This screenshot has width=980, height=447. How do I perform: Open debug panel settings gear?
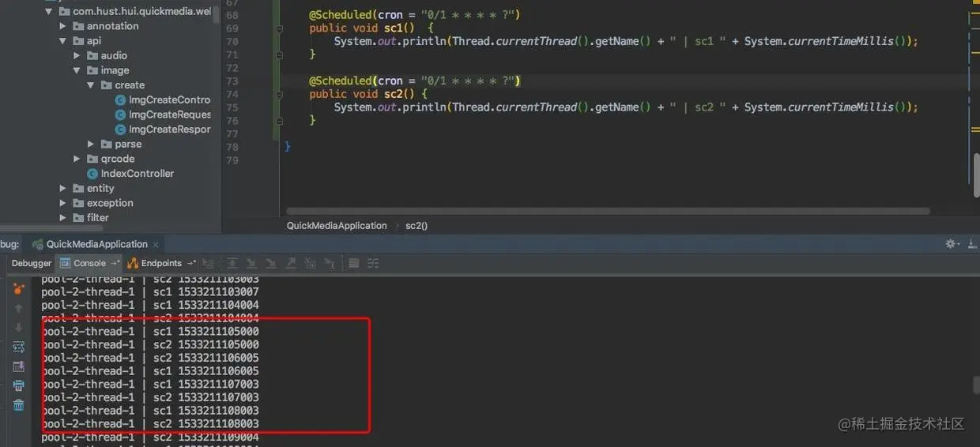(x=952, y=244)
